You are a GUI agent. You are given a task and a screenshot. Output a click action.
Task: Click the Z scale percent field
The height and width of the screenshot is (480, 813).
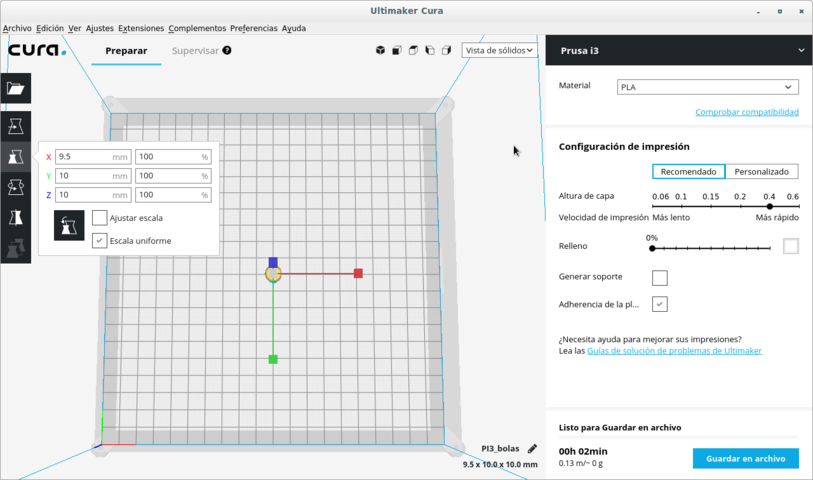coord(173,195)
